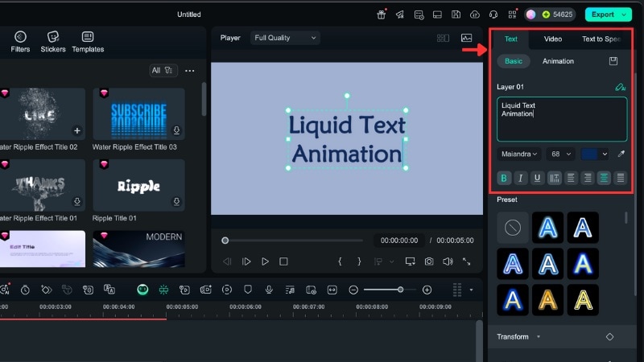Select the Ripple Title 01 thumbnail
Viewport: 644px width, 362px height.
point(138,186)
